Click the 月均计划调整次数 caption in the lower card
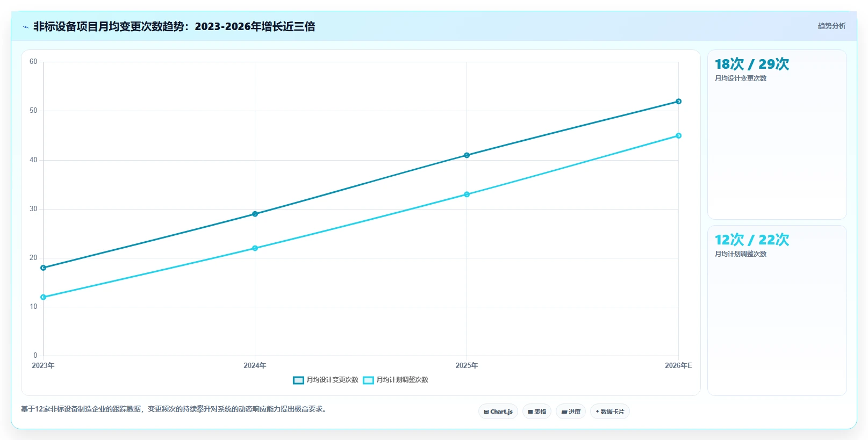The width and height of the screenshot is (868, 440). click(741, 254)
